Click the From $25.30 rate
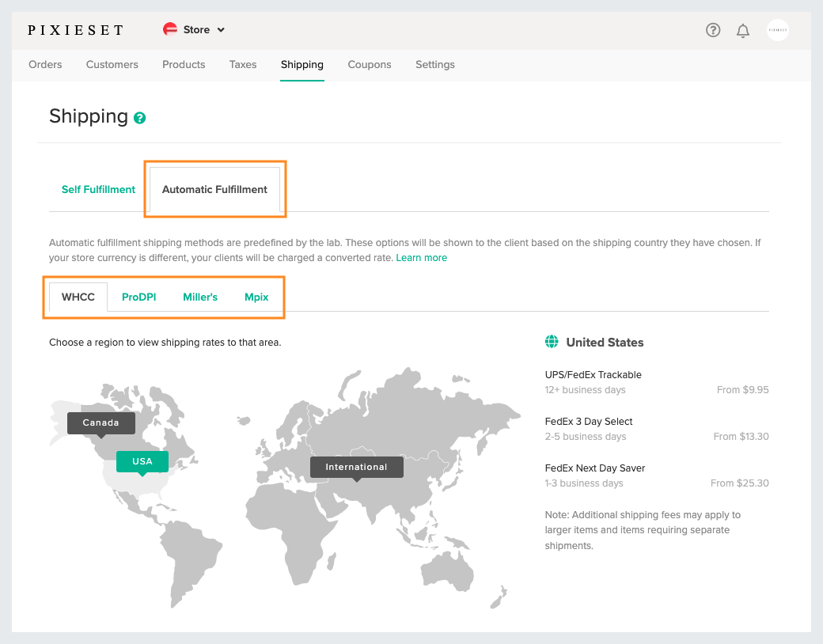The width and height of the screenshot is (823, 644). [740, 483]
